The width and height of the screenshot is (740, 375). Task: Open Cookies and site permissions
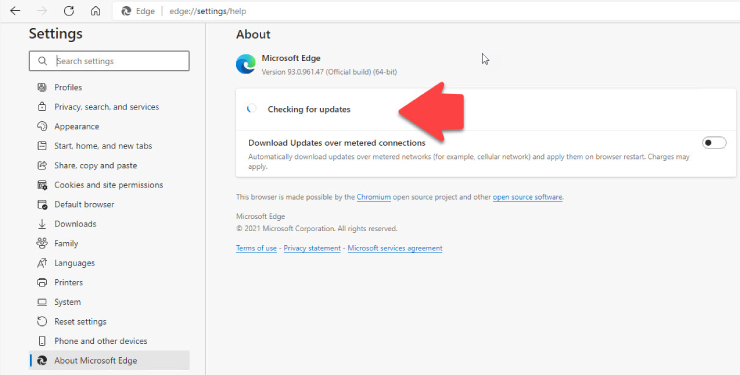pos(109,185)
